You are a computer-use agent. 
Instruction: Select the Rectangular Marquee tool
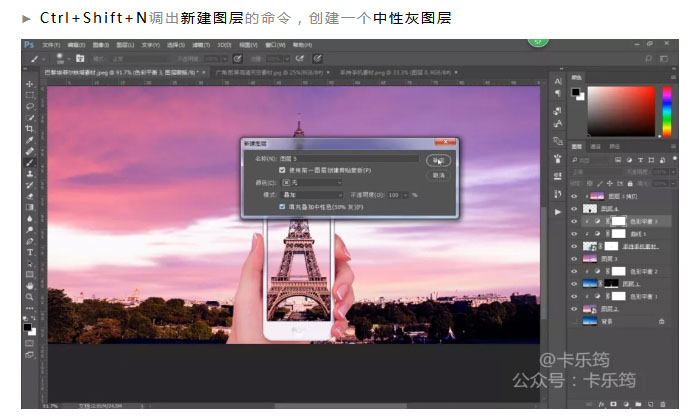pos(30,95)
